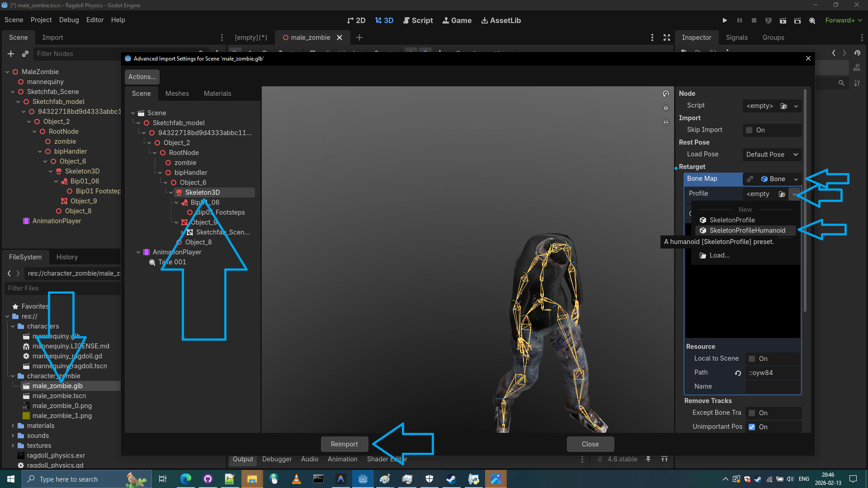868x488 pixels.
Task: Click the Actions... button
Action: click(142, 77)
